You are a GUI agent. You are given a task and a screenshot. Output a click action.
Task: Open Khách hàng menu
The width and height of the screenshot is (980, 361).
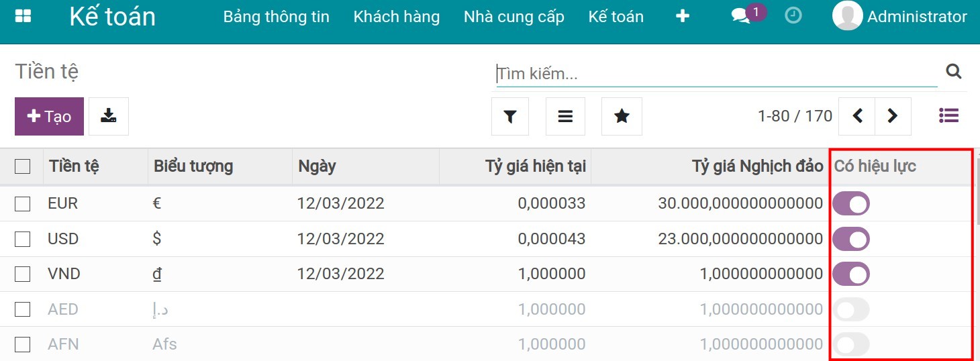397,17
